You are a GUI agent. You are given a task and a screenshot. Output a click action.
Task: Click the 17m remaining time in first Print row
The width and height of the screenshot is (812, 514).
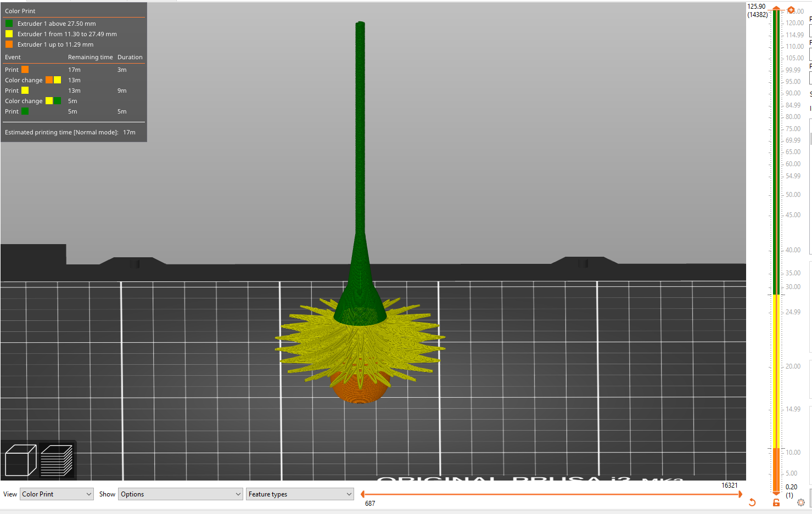point(74,70)
